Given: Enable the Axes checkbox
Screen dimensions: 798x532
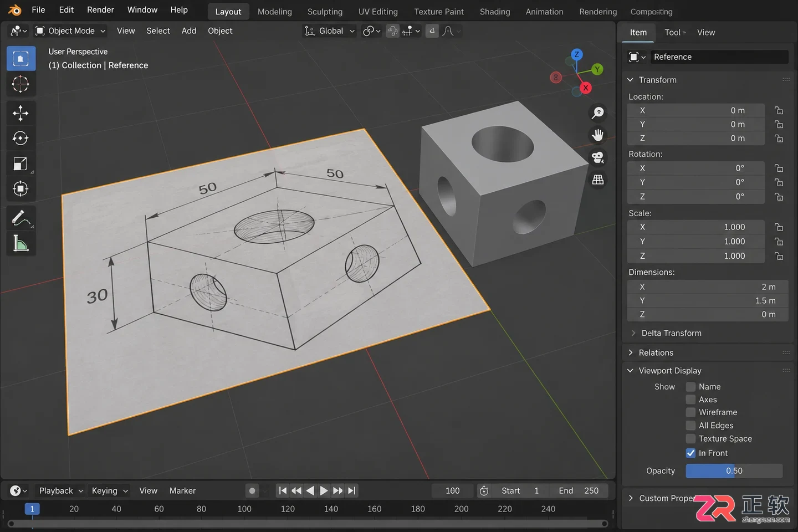Looking at the screenshot, I should point(690,400).
